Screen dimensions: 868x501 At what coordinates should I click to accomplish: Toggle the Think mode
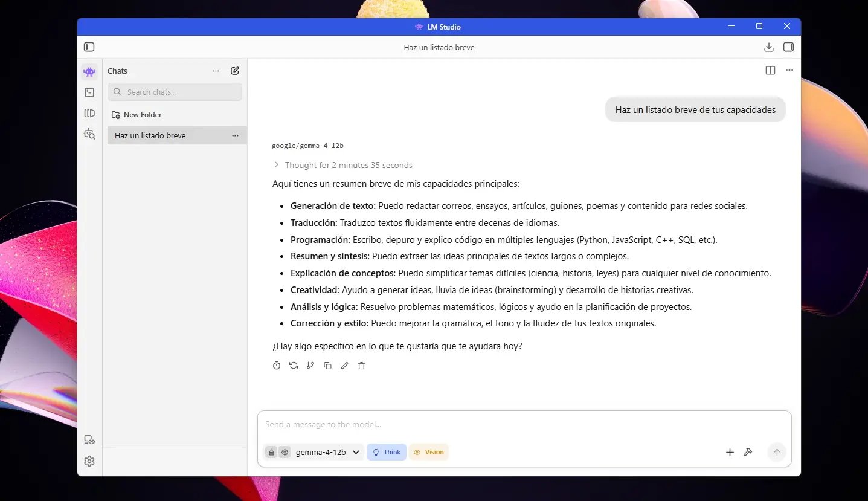coord(387,452)
